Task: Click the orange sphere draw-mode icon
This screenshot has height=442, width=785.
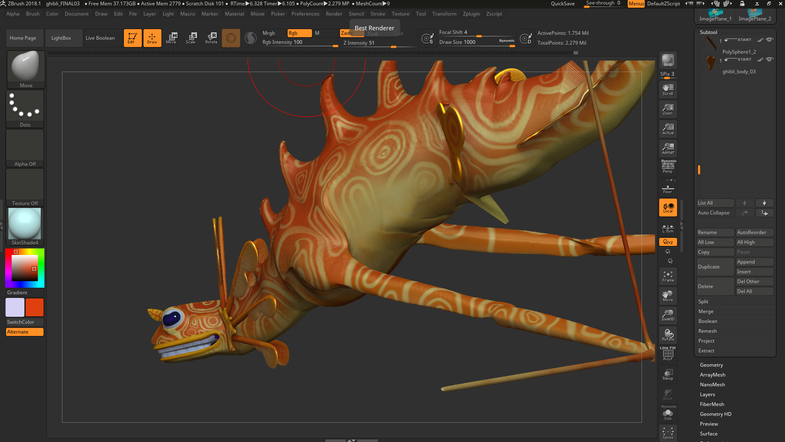Action: (x=231, y=38)
